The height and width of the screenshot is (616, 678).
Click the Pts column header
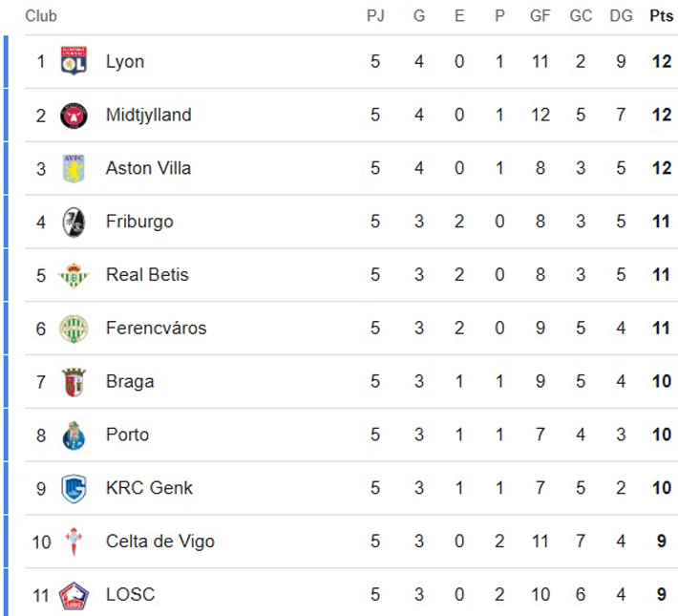[661, 16]
